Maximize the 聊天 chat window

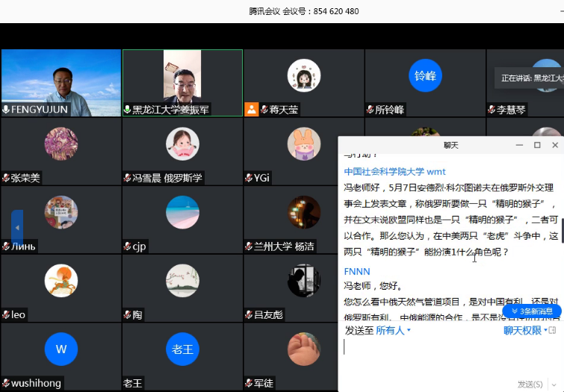tap(537, 145)
